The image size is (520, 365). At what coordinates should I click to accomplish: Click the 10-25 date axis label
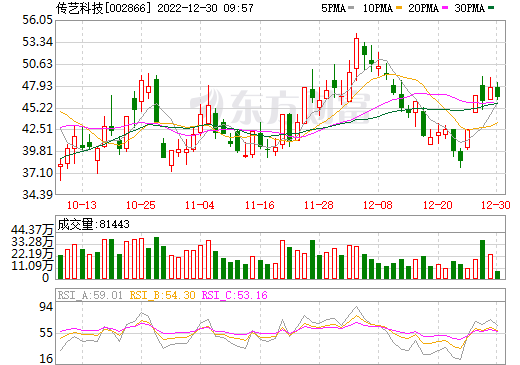pos(141,205)
